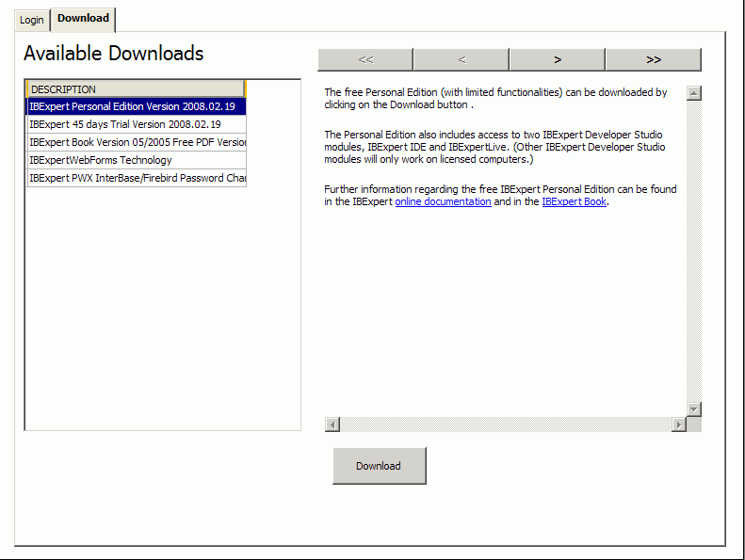Select IBExpert PWX InterBase/Firebird Password row

point(137,178)
